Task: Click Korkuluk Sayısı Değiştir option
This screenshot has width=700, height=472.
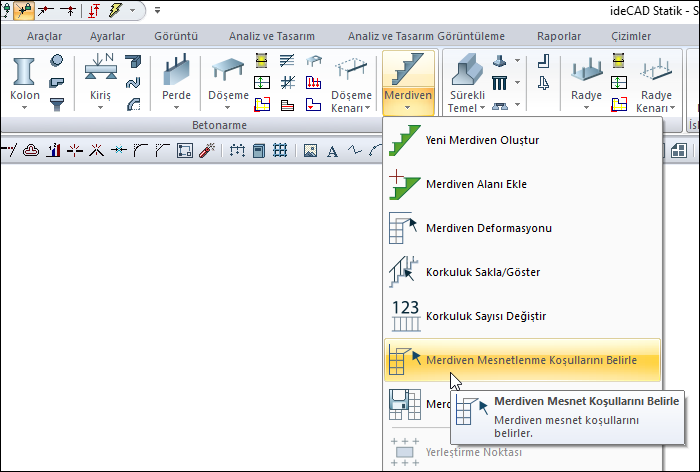Action: 486,316
